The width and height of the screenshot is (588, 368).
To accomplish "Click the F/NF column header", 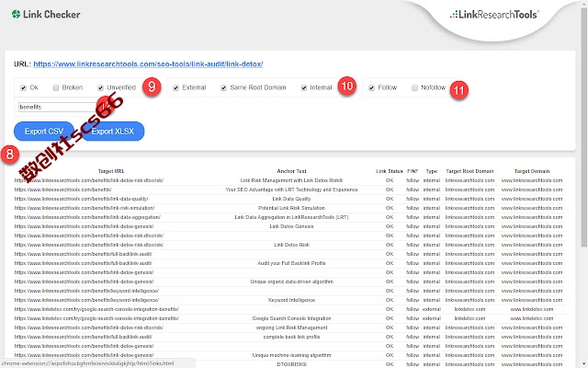I will (x=413, y=171).
